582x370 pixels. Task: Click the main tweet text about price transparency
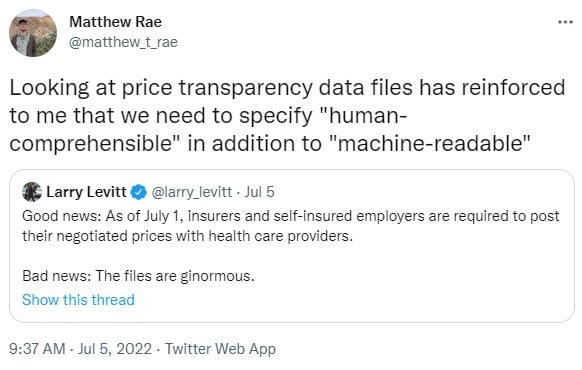[x=287, y=115]
